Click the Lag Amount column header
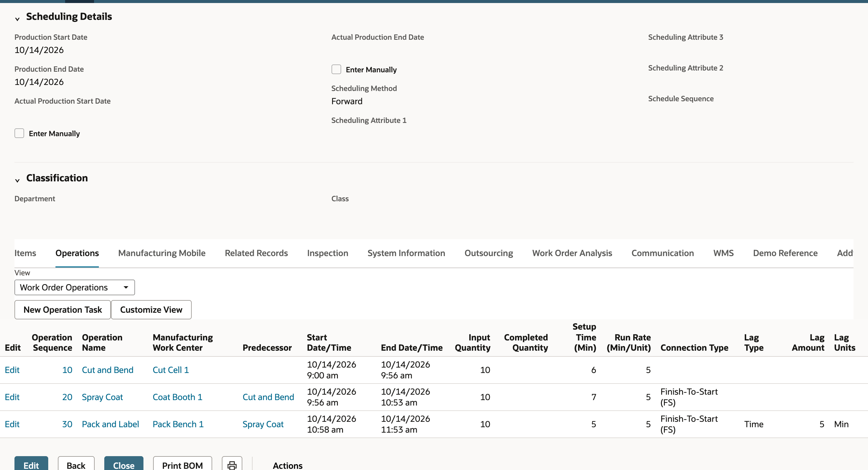Screen dimensions: 868x470 pyautogui.click(x=808, y=342)
